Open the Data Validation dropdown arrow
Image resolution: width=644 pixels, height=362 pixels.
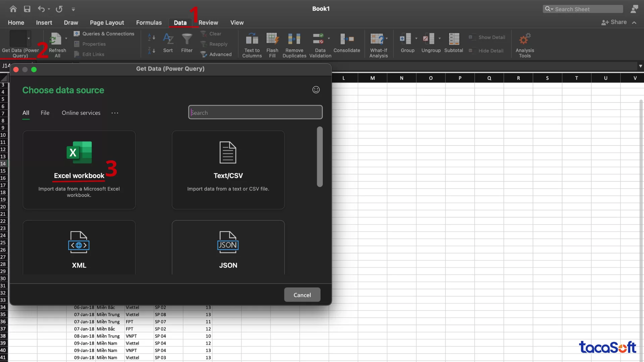[329, 39]
